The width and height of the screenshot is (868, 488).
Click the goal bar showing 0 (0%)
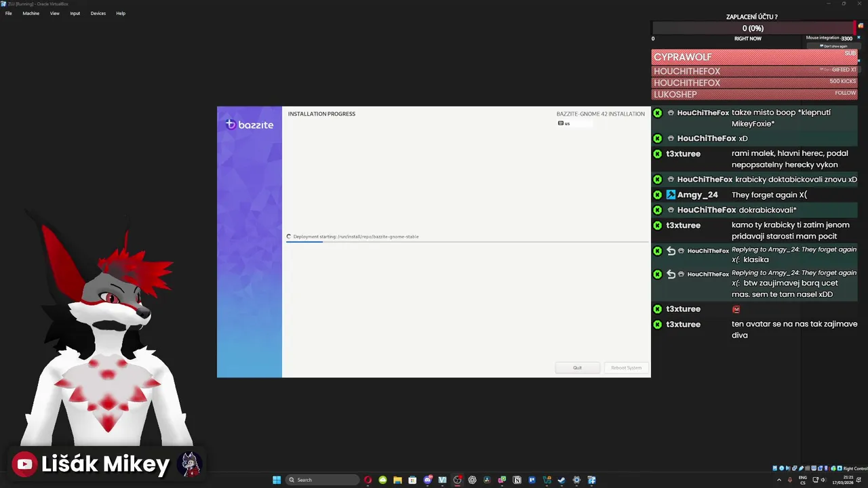coord(753,28)
